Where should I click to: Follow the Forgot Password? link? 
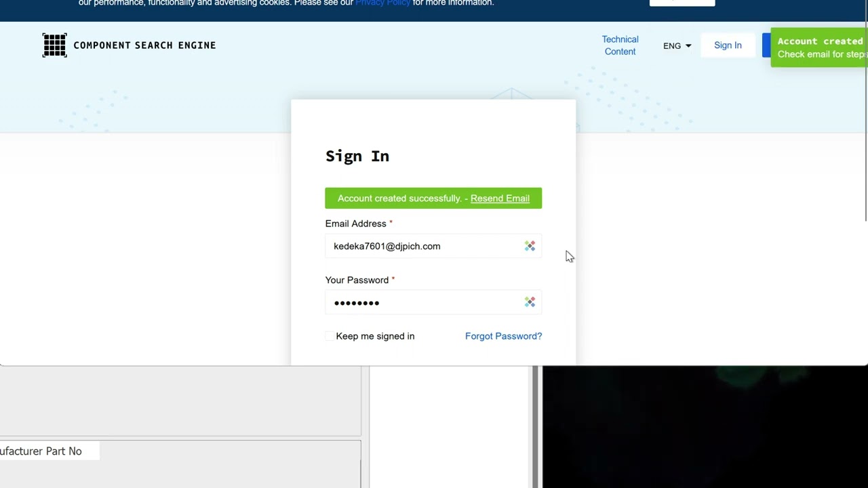tap(503, 336)
